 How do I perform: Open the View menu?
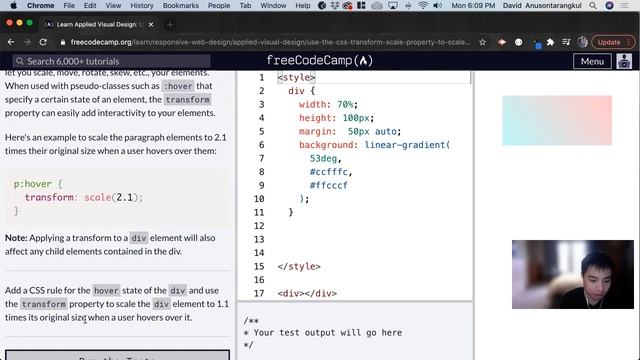pyautogui.click(x=113, y=5)
